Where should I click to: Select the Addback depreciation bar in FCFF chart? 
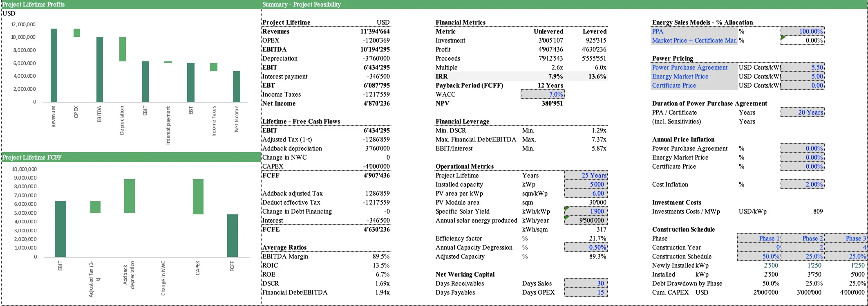click(130, 196)
